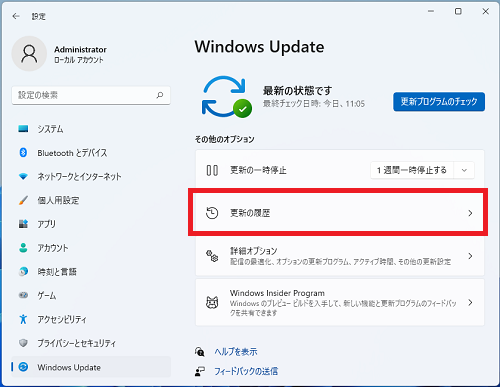Select 時刻と言語 in the sidebar
The height and width of the screenshot is (387, 500).
point(91,272)
